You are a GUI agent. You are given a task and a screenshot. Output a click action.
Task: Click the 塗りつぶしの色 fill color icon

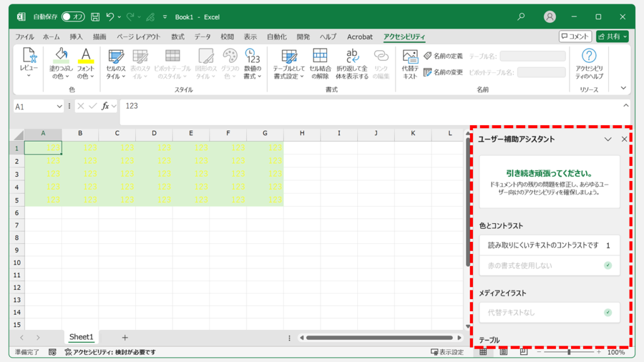[x=61, y=55]
